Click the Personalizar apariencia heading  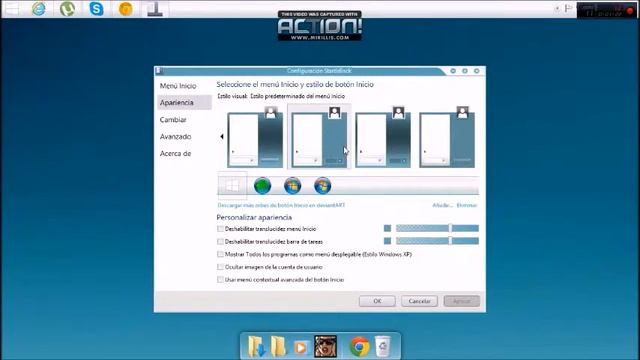pyautogui.click(x=254, y=217)
